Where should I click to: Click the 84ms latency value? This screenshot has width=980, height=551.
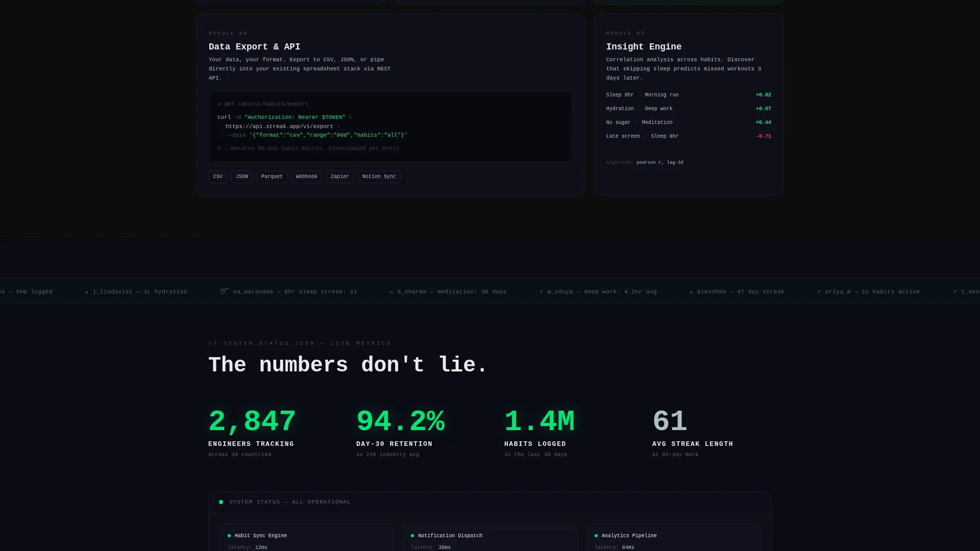coord(628,547)
